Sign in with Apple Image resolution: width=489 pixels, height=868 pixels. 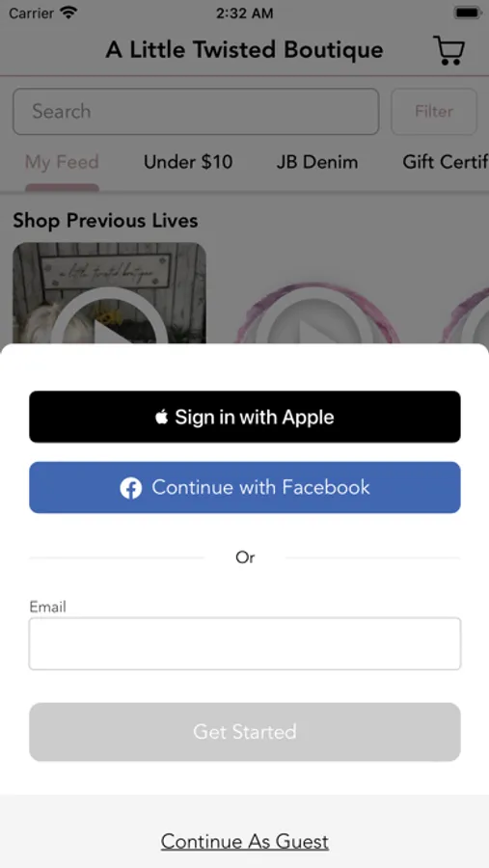point(245,417)
